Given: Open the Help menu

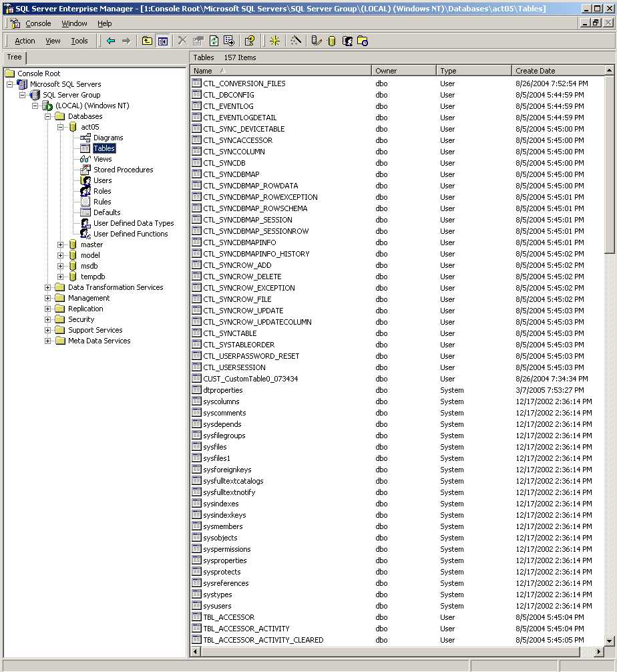Looking at the screenshot, I should (x=105, y=23).
